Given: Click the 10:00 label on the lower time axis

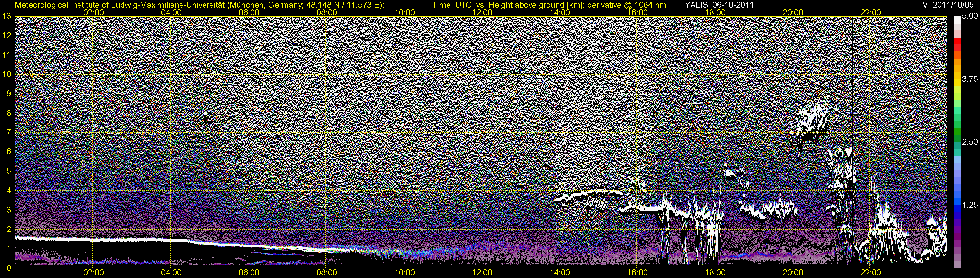Looking at the screenshot, I should (404, 273).
